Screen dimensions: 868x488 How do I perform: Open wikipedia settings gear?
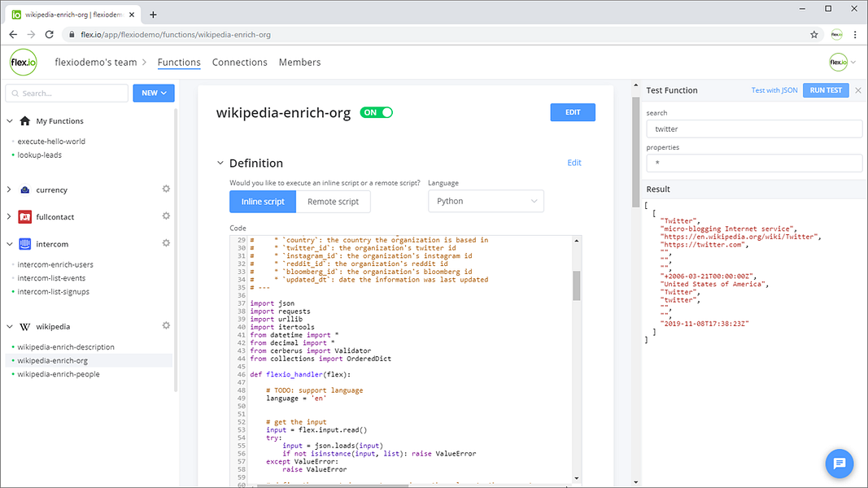(x=166, y=325)
